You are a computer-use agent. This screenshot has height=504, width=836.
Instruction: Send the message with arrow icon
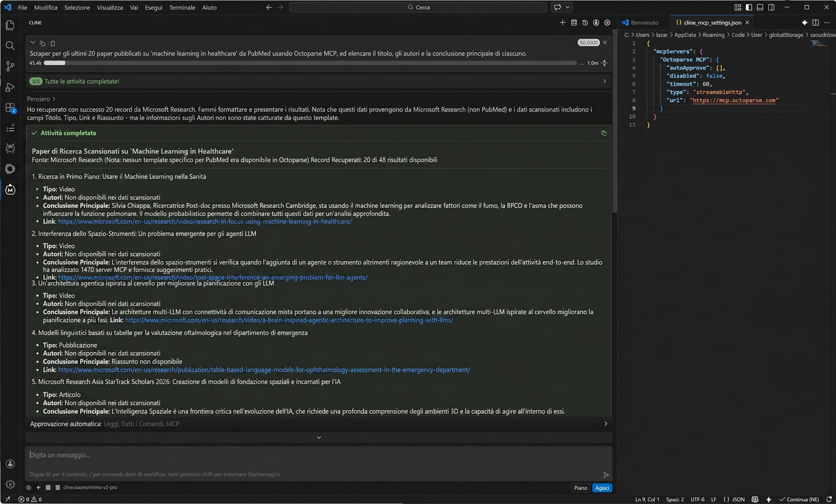click(606, 475)
